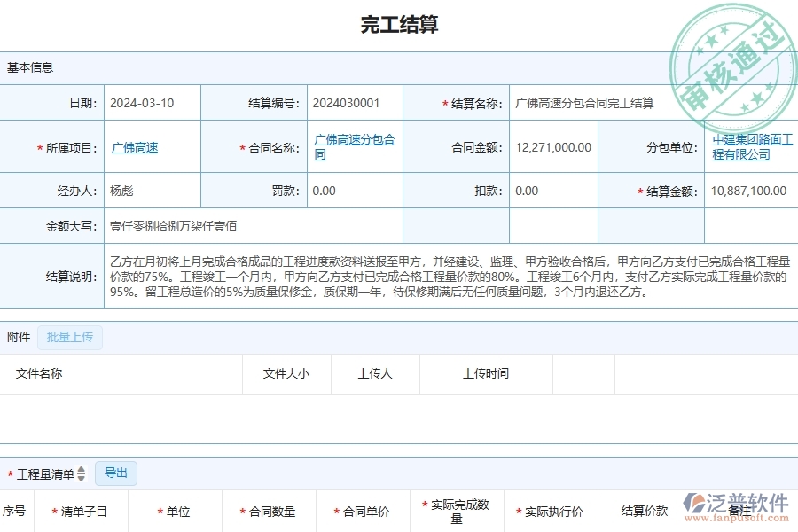Screen dimensions: 798x532
Task: Expand the 基本信息 section header
Action: click(30, 67)
